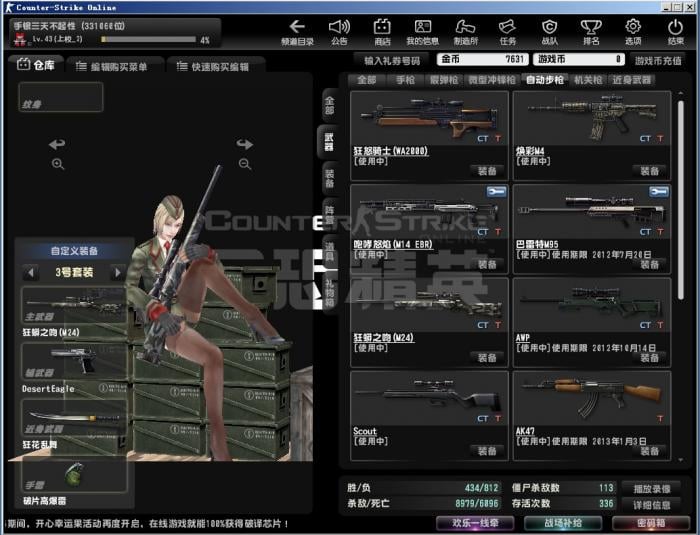Select the 微型冲锋枪 SMG filter tab

point(492,80)
